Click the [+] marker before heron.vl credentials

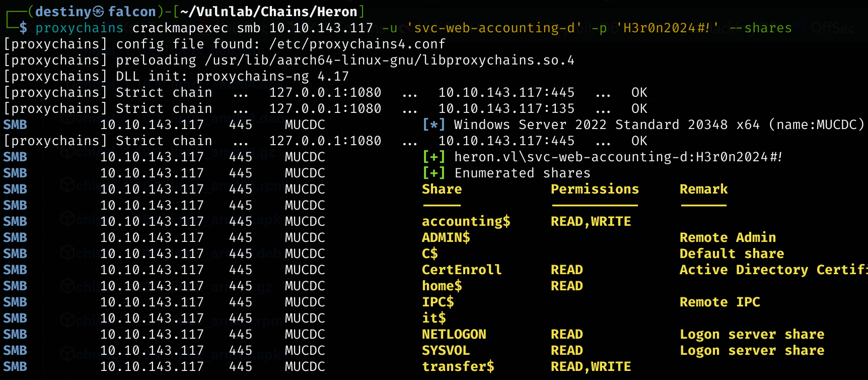tap(433, 157)
